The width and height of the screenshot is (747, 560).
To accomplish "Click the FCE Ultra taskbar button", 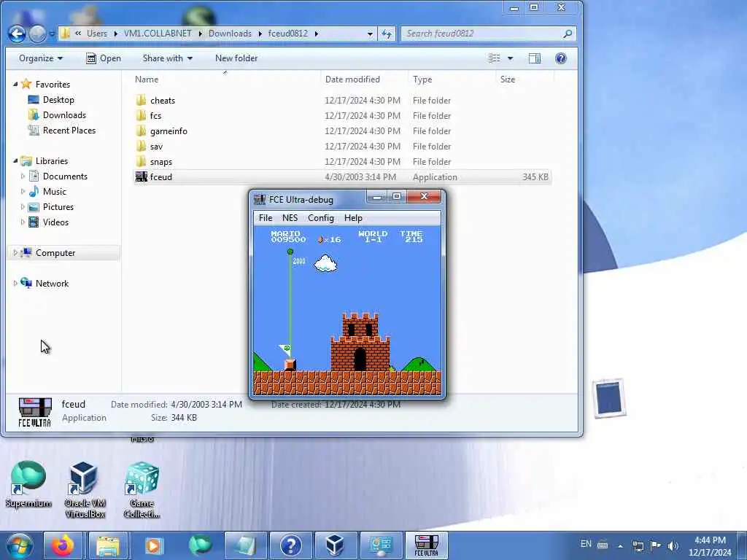I will click(426, 545).
